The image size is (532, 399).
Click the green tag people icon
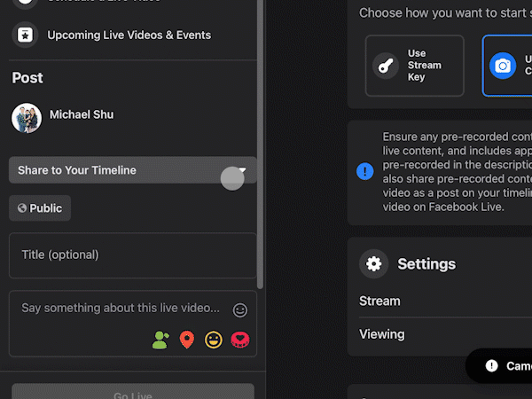pyautogui.click(x=160, y=340)
